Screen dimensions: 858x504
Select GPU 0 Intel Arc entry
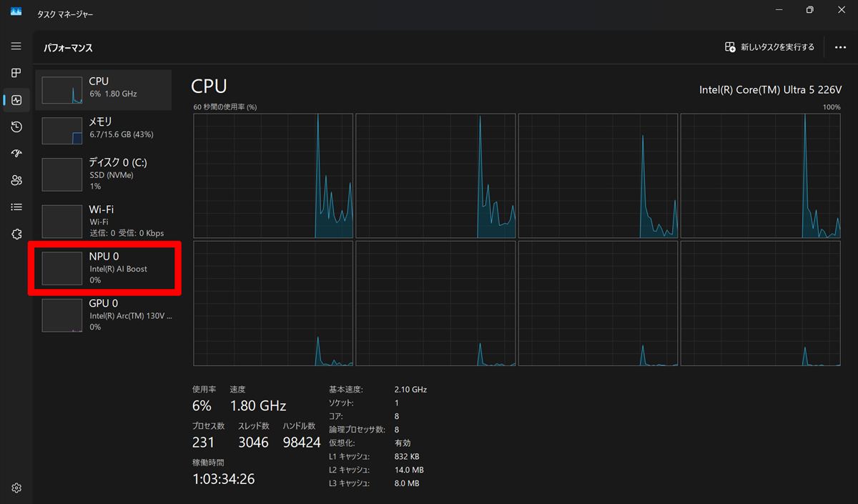pyautogui.click(x=104, y=315)
